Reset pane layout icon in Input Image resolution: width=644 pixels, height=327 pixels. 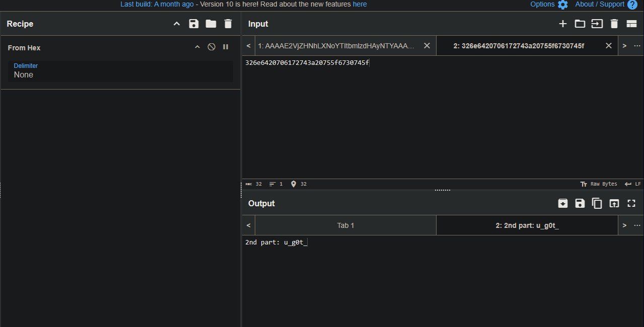631,24
